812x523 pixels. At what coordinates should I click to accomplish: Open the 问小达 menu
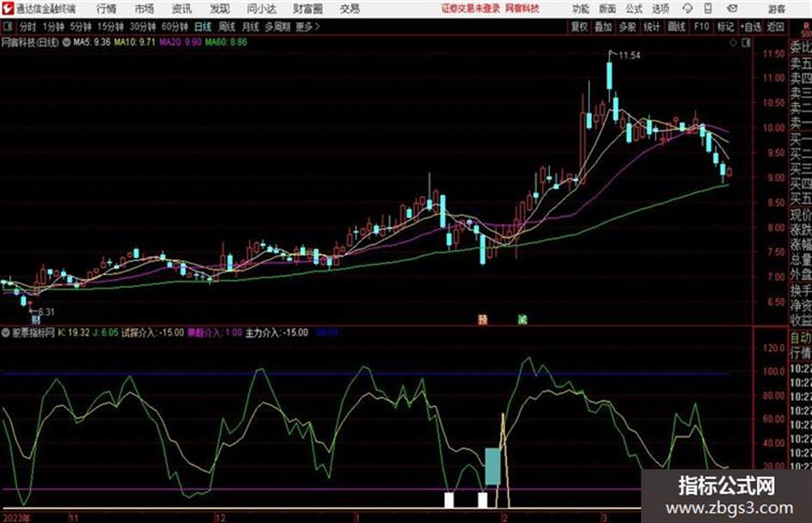point(261,9)
